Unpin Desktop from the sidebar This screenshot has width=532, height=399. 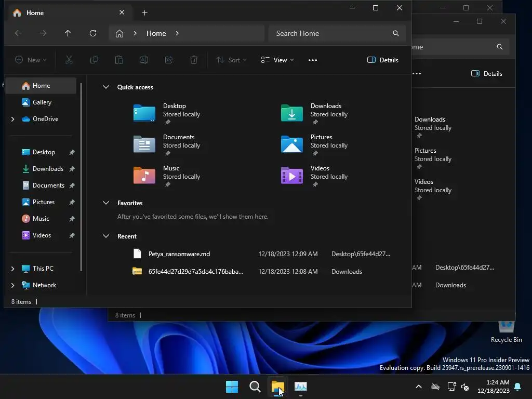(x=72, y=152)
